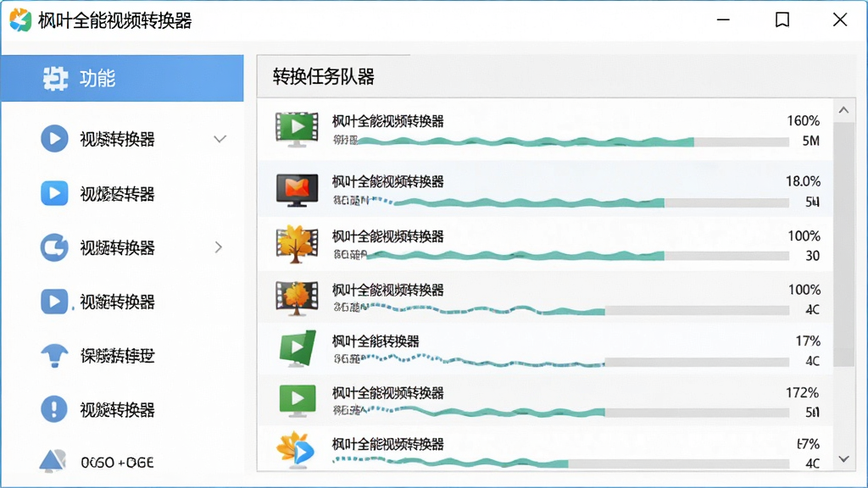
Task: Click the 18.0% percentage value
Action: [x=803, y=181]
